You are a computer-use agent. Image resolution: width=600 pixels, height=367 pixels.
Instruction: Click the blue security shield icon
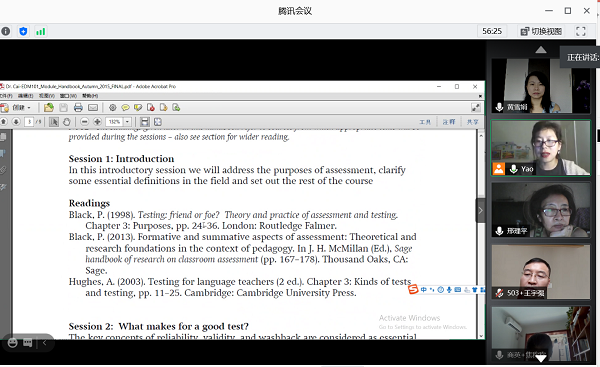23,31
